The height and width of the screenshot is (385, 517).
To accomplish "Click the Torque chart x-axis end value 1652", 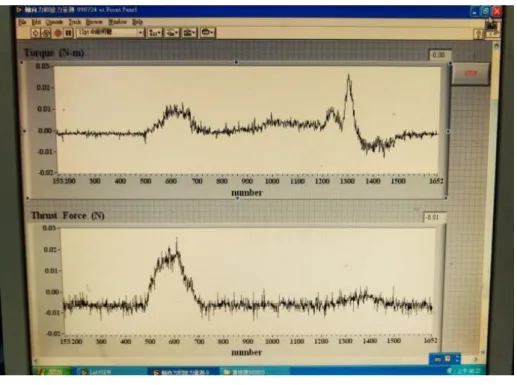I will pos(435,181).
